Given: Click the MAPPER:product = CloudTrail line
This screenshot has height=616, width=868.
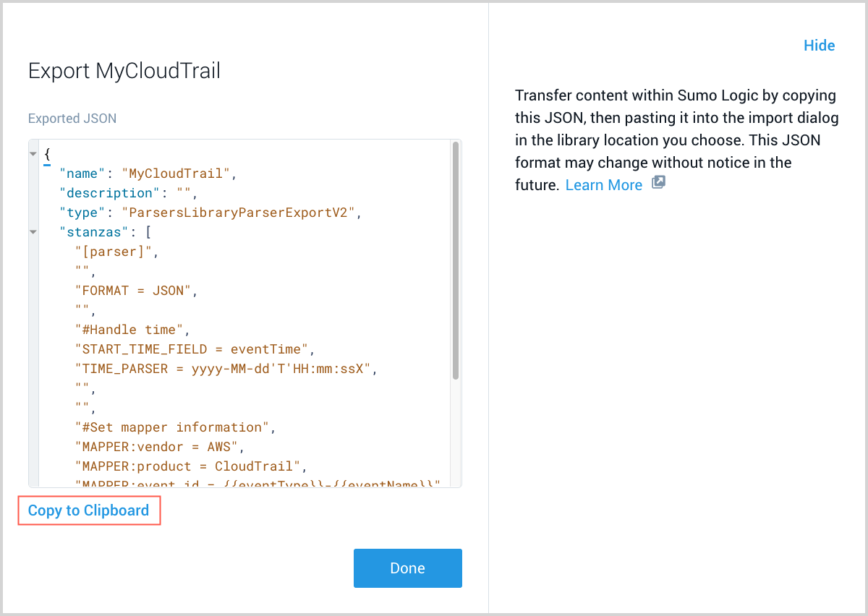Looking at the screenshot, I should [x=191, y=466].
